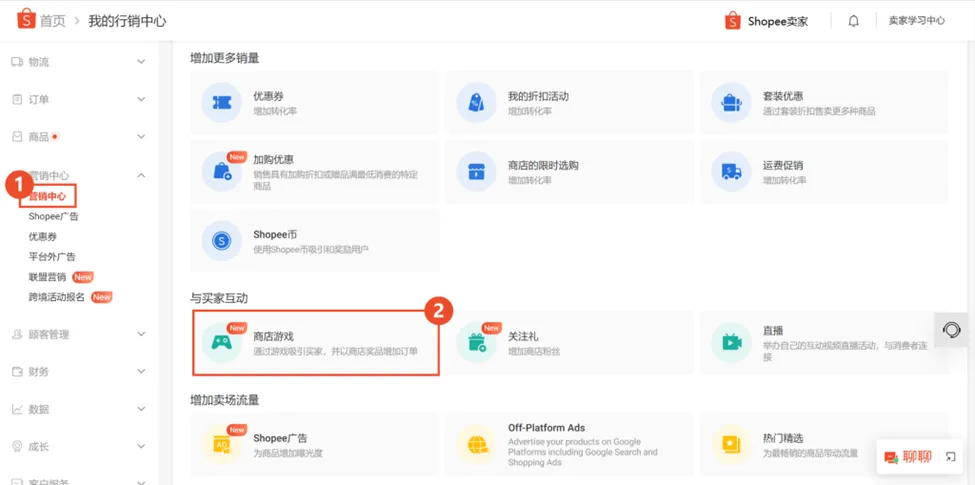Open the 关注礼 card title
This screenshot has height=485, width=975.
[x=523, y=336]
